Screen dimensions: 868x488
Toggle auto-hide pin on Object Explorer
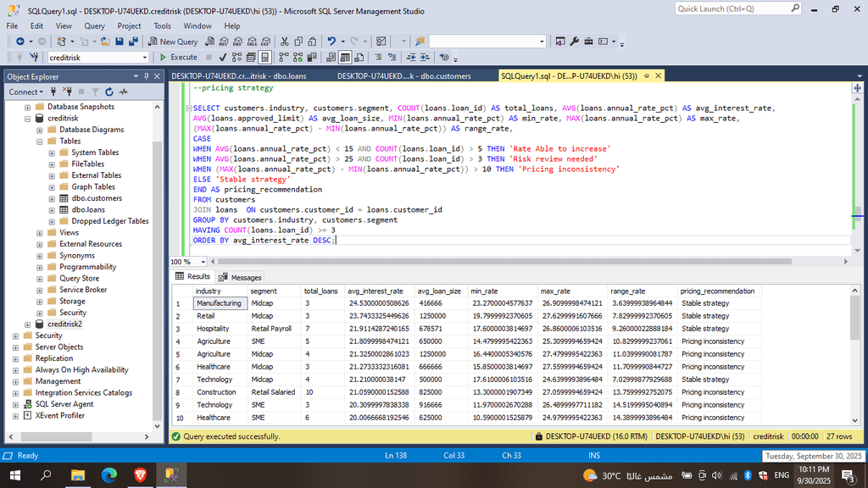coord(147,76)
